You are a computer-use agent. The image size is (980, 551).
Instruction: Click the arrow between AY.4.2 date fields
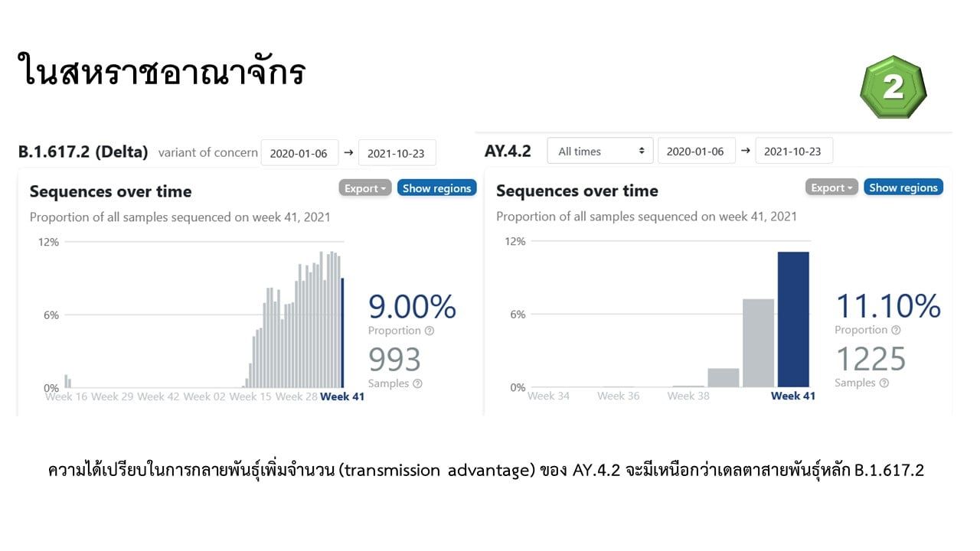(x=747, y=150)
